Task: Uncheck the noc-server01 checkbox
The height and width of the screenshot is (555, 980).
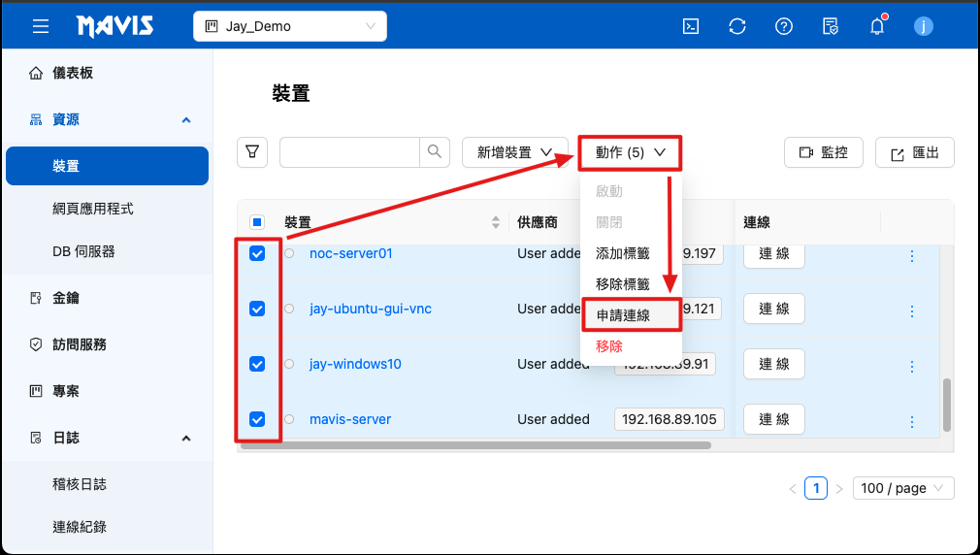Action: pos(257,254)
